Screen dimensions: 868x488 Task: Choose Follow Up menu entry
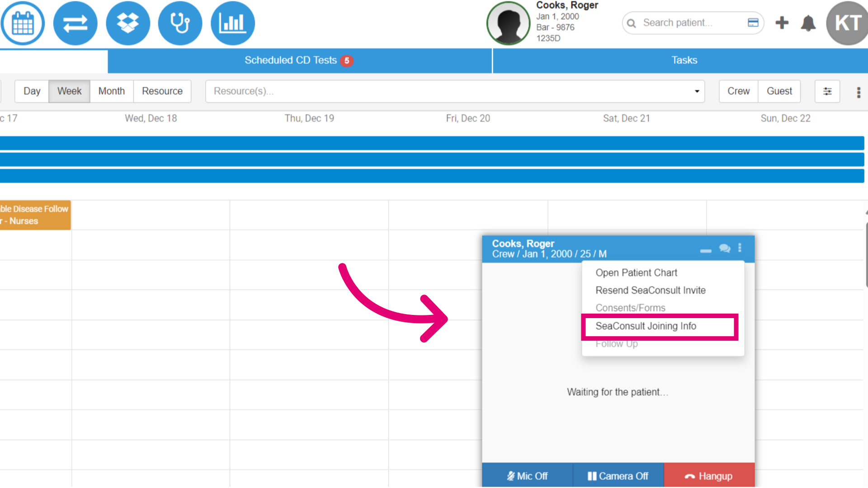coord(617,344)
